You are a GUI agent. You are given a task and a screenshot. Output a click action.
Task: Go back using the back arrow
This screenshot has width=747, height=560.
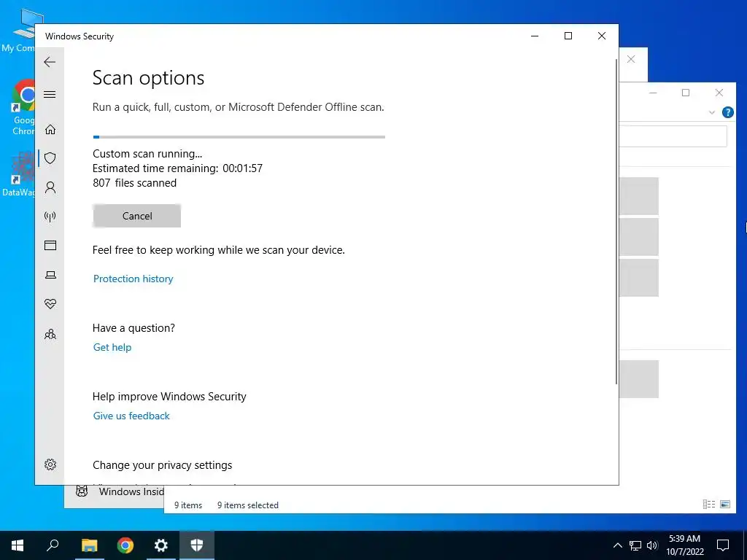pos(50,62)
